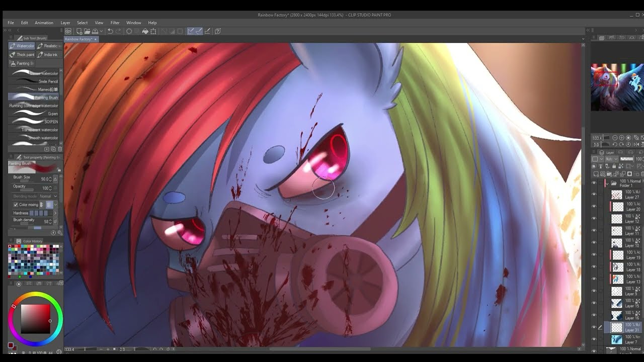
Task: Click the Scale/Rotate transform icon
Action: coord(153,31)
